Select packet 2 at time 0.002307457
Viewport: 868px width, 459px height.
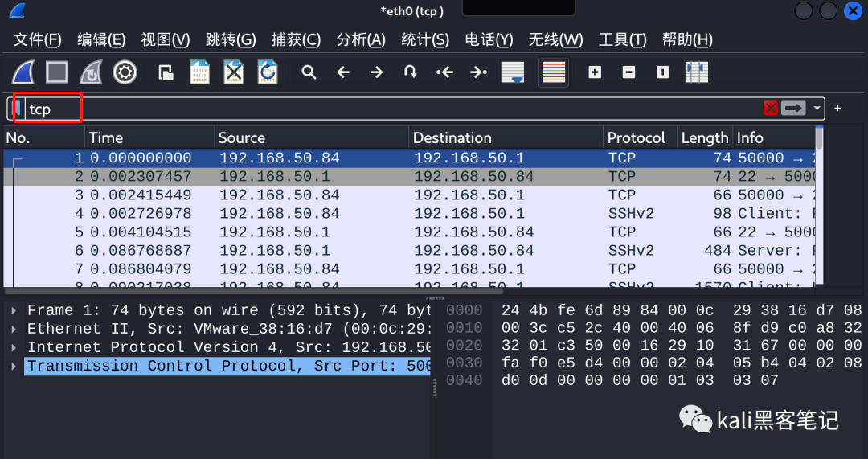(x=410, y=177)
